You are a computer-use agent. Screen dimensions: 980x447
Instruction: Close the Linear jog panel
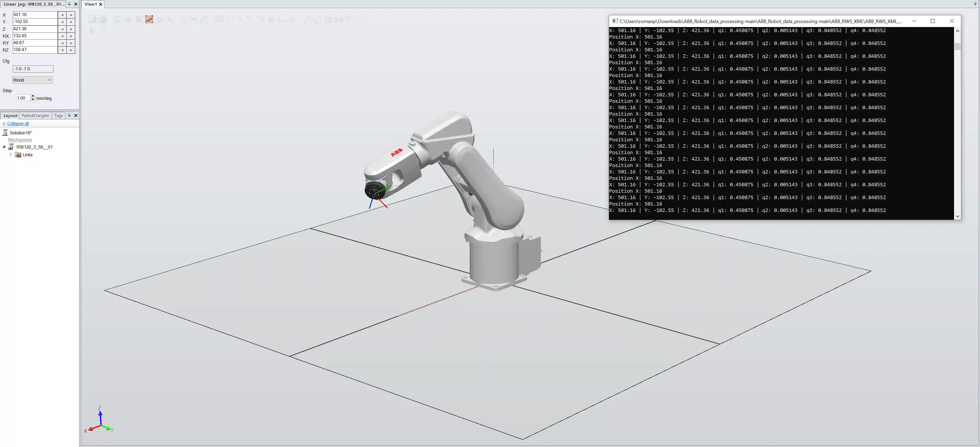pos(76,4)
